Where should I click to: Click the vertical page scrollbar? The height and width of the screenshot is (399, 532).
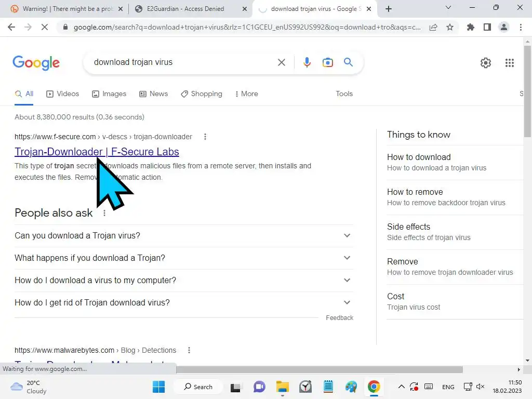click(x=527, y=91)
